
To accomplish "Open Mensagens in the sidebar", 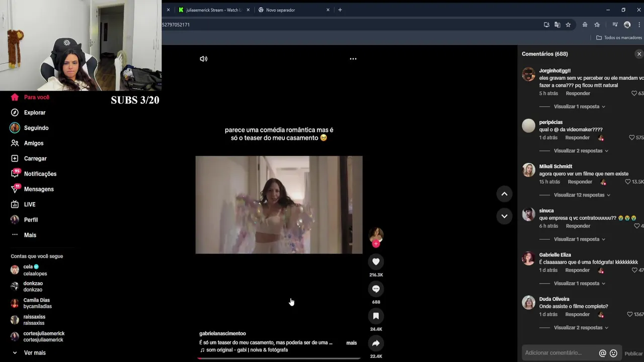I will coord(33,189).
